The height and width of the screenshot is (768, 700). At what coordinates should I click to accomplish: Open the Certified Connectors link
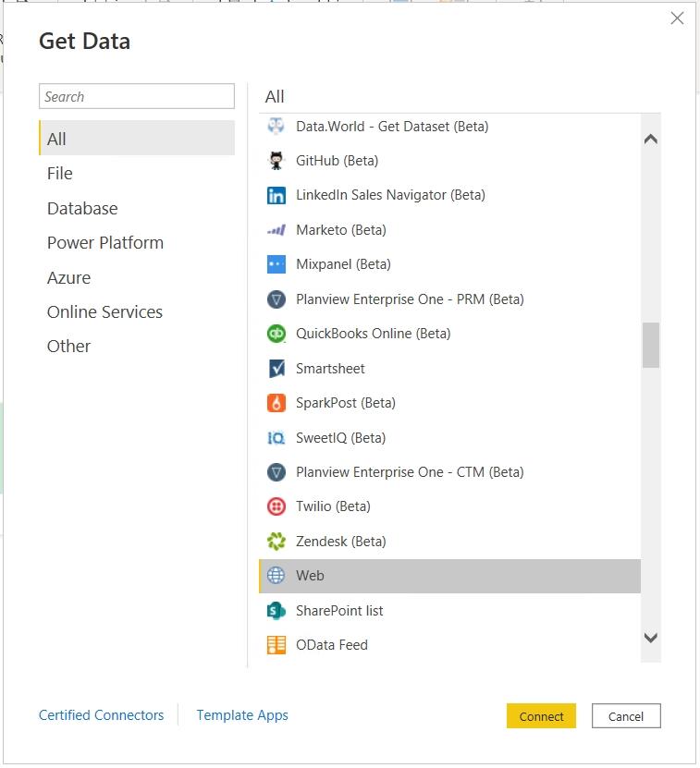coord(102,715)
